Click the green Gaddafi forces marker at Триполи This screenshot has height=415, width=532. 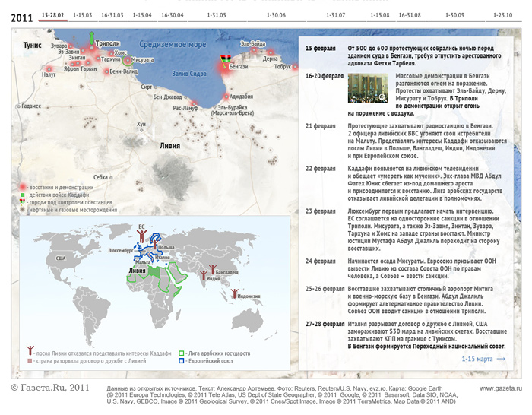(x=92, y=38)
